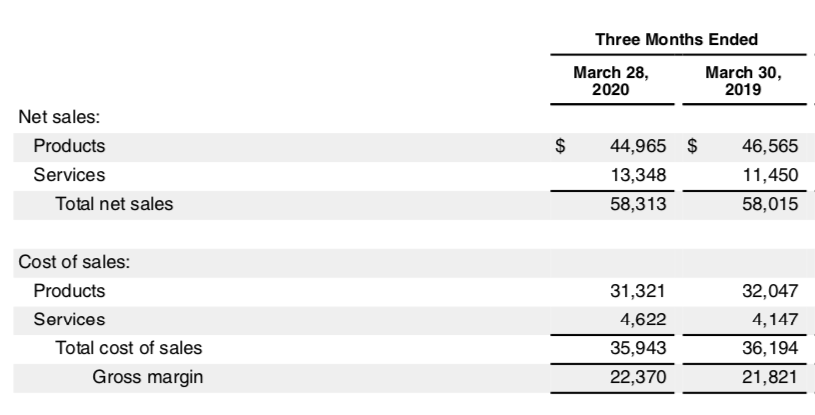Click the "Total cost of sales" row label
The image size is (815, 415).
click(x=128, y=349)
